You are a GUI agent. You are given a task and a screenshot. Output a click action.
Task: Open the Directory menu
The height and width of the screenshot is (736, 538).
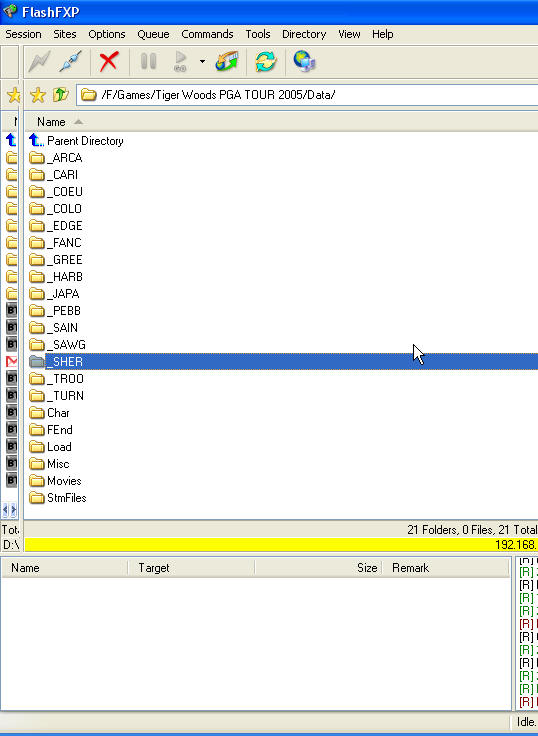[x=304, y=34]
